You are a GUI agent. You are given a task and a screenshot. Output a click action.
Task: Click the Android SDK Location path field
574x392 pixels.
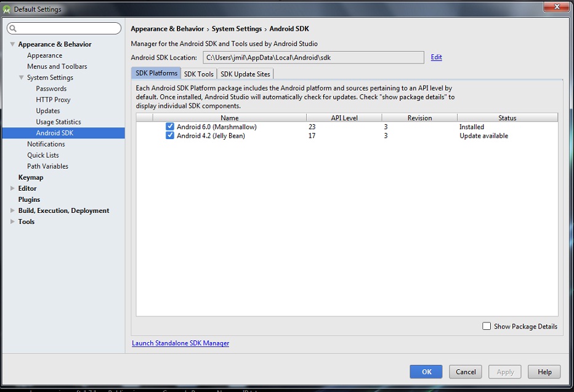point(313,57)
